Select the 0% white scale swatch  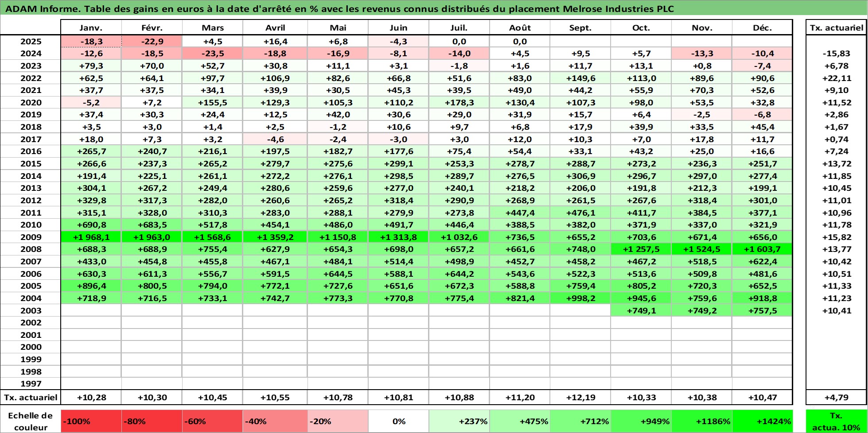click(398, 421)
